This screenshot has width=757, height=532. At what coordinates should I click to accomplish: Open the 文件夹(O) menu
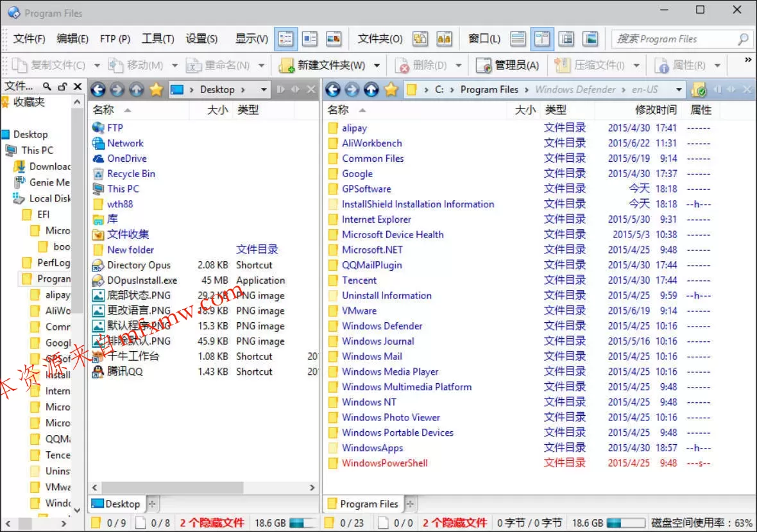point(380,39)
